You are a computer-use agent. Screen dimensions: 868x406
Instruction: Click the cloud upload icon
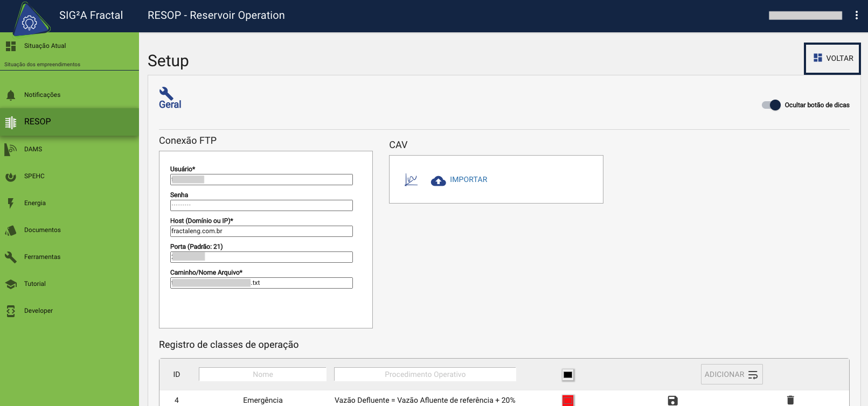[x=439, y=180]
